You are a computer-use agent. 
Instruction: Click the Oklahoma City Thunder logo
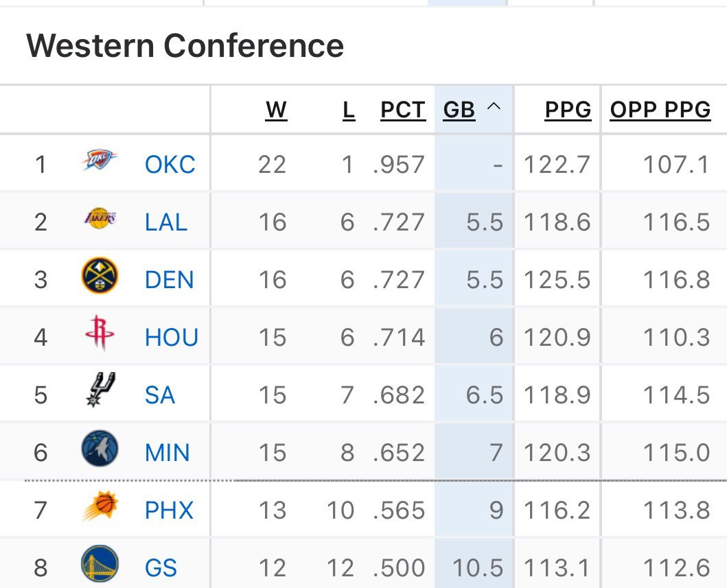click(x=100, y=162)
